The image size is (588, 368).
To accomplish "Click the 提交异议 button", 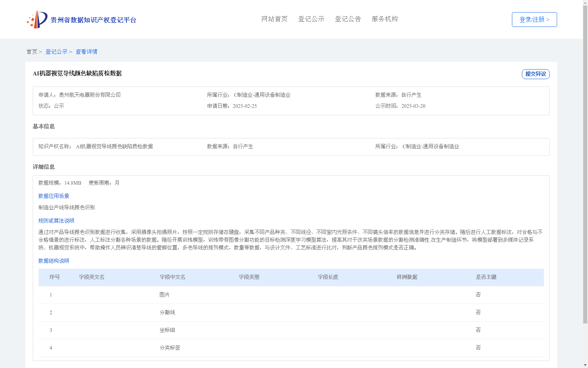I will coord(536,74).
